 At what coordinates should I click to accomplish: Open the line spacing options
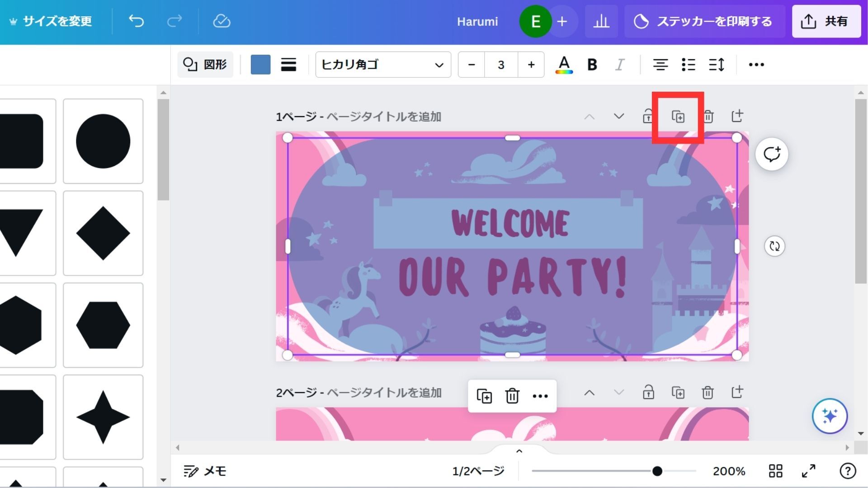click(717, 65)
